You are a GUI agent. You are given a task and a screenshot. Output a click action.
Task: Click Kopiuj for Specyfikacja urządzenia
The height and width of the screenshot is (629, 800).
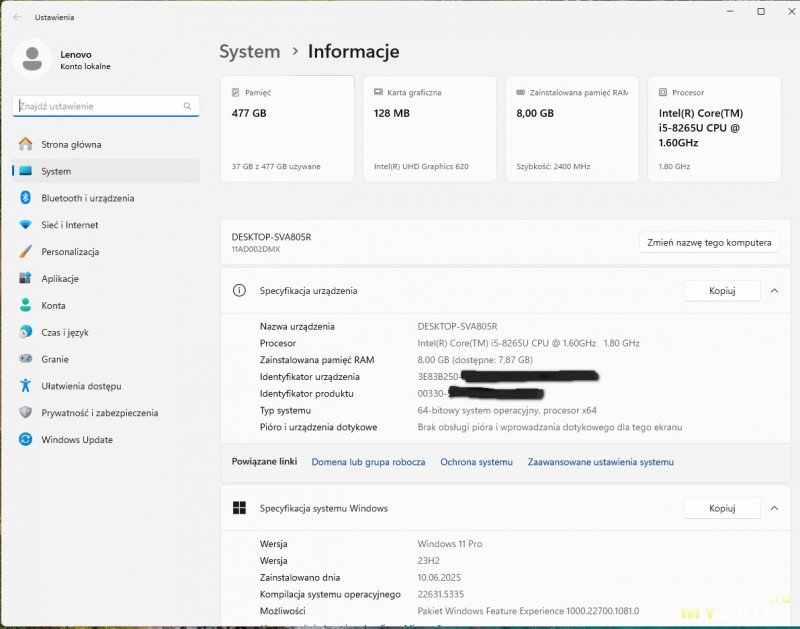coord(722,291)
